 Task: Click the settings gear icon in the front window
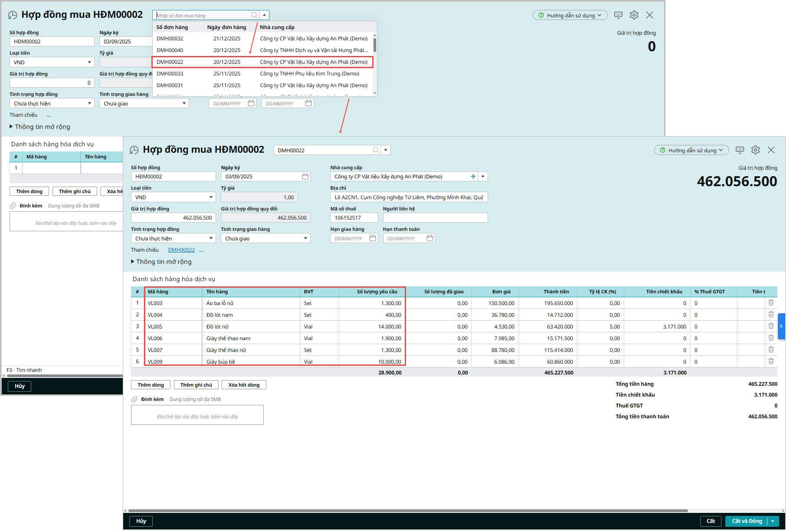coord(755,150)
